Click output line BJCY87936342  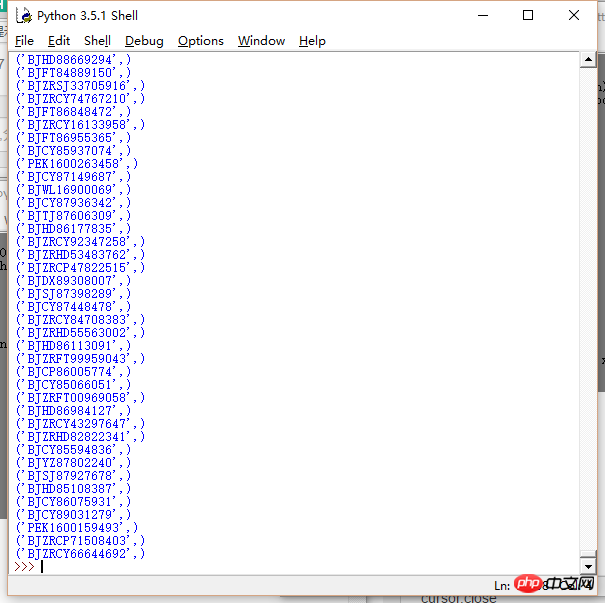(73, 203)
